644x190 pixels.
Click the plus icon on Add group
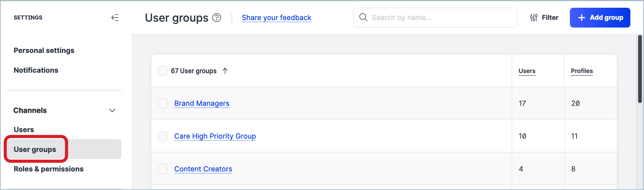pos(581,18)
